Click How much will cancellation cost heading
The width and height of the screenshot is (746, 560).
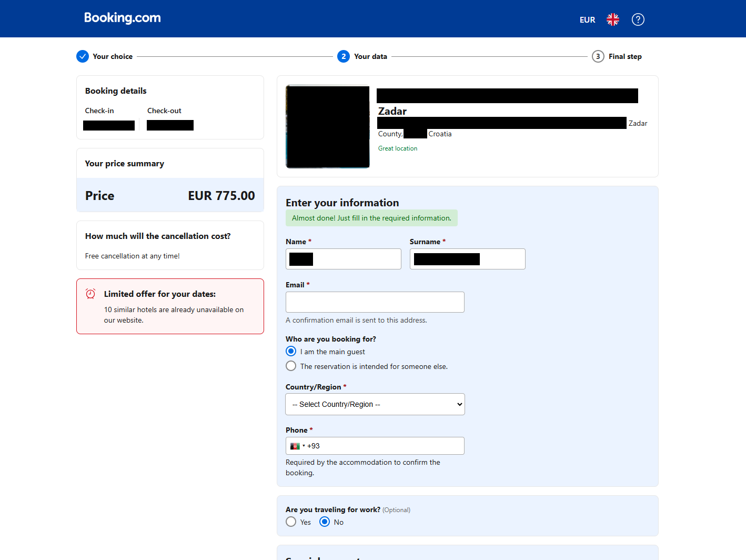point(158,236)
